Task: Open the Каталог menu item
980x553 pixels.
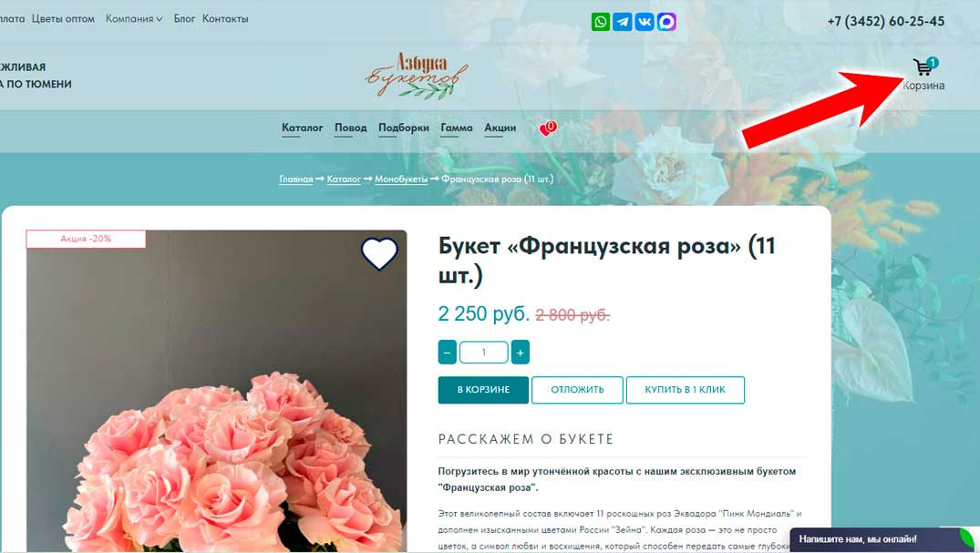Action: click(x=302, y=128)
